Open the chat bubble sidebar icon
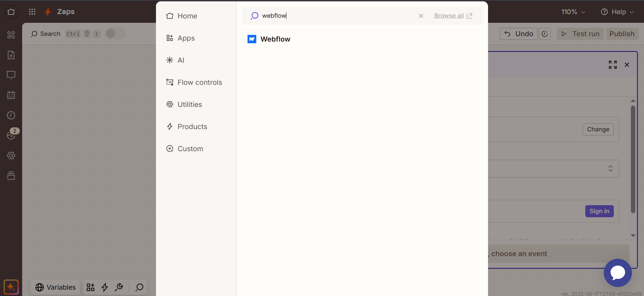The width and height of the screenshot is (644, 296). pyautogui.click(x=11, y=75)
